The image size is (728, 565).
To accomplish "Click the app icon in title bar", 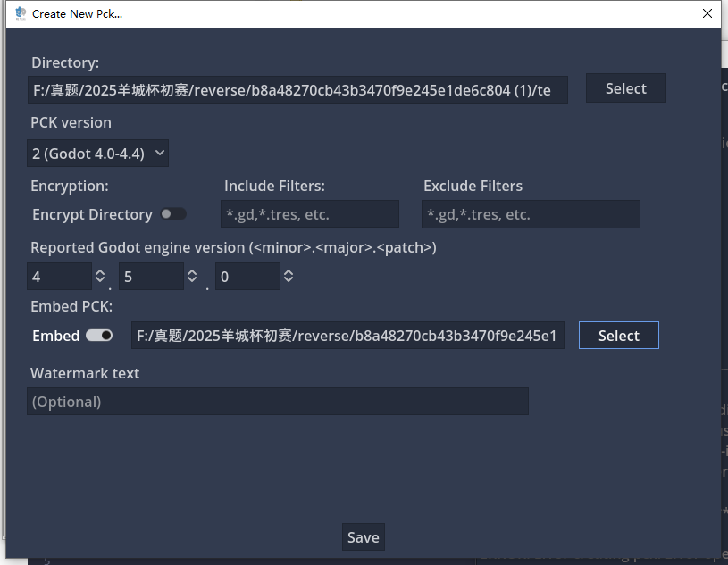I will (21, 13).
